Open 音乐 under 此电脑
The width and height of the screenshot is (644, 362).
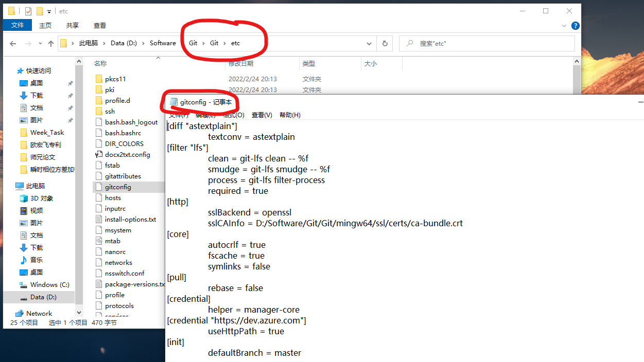click(37, 260)
